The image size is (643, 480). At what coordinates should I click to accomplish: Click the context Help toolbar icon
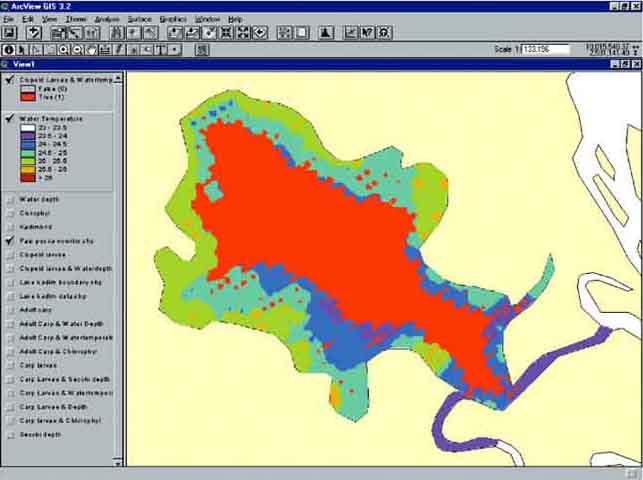point(366,33)
